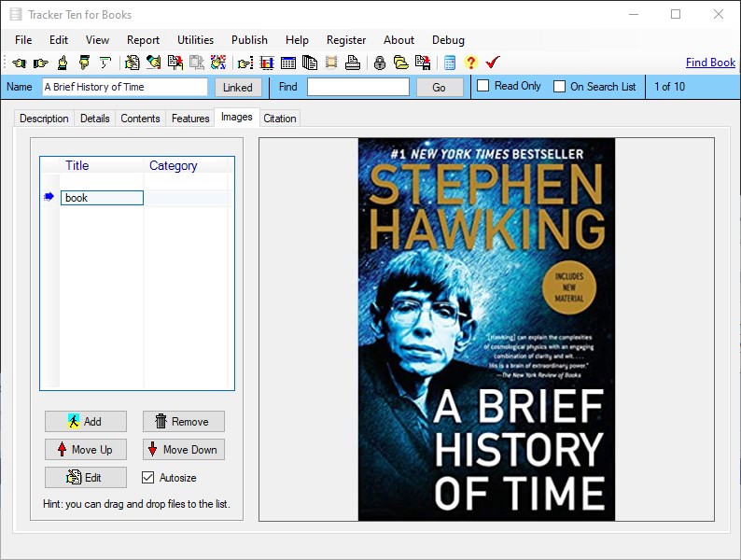Click the stacked pages report icon
Viewport: 741px width, 560px height.
tap(310, 63)
